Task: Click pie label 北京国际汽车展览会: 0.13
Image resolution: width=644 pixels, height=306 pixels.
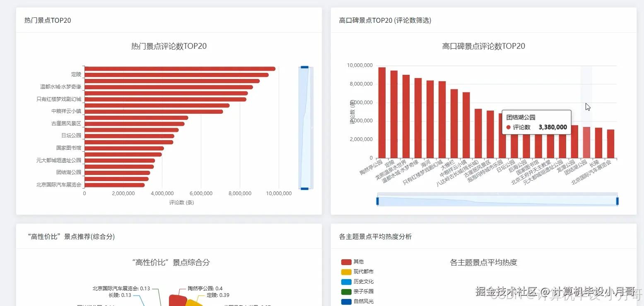Action: [x=121, y=288]
